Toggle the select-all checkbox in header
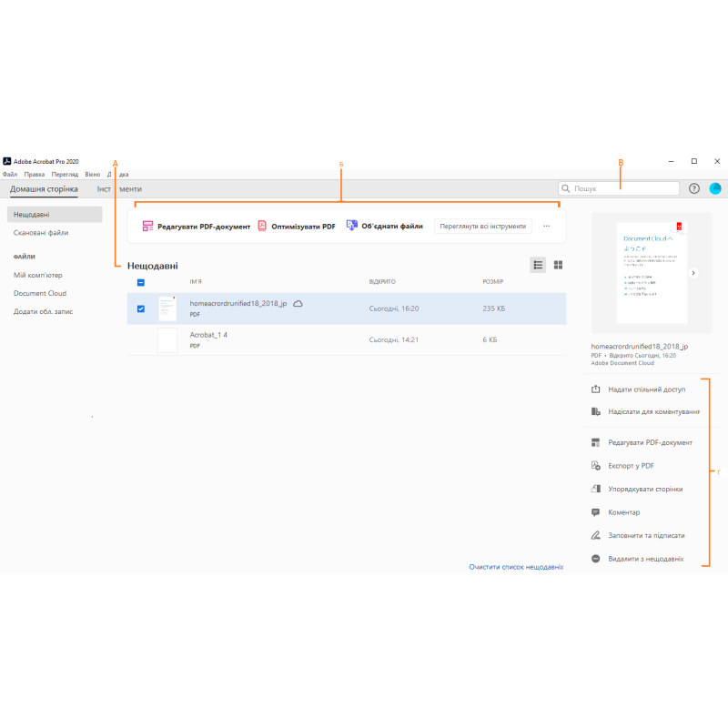 tap(140, 282)
